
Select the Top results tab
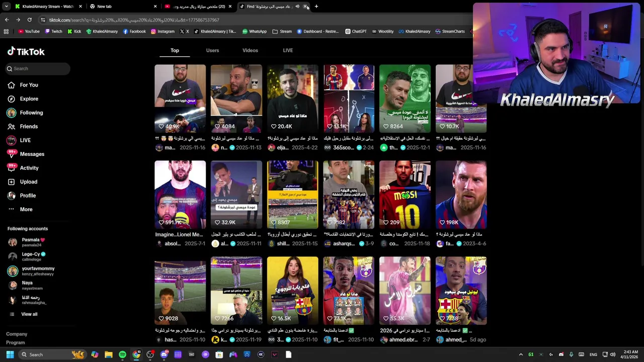(x=175, y=50)
